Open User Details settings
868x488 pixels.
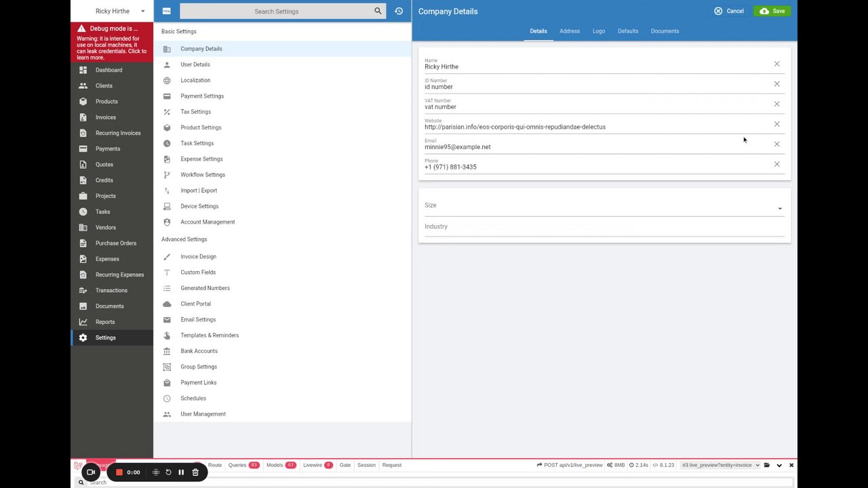[x=282, y=64]
